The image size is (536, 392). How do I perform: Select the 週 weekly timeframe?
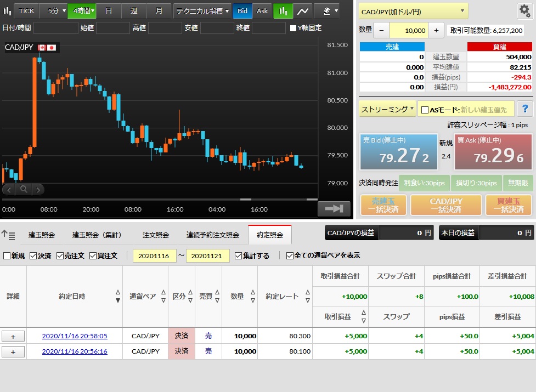[x=134, y=11]
